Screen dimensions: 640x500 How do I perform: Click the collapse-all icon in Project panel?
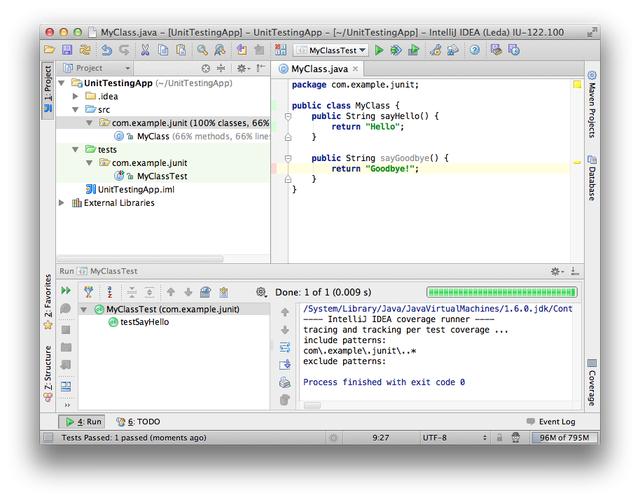(x=221, y=68)
